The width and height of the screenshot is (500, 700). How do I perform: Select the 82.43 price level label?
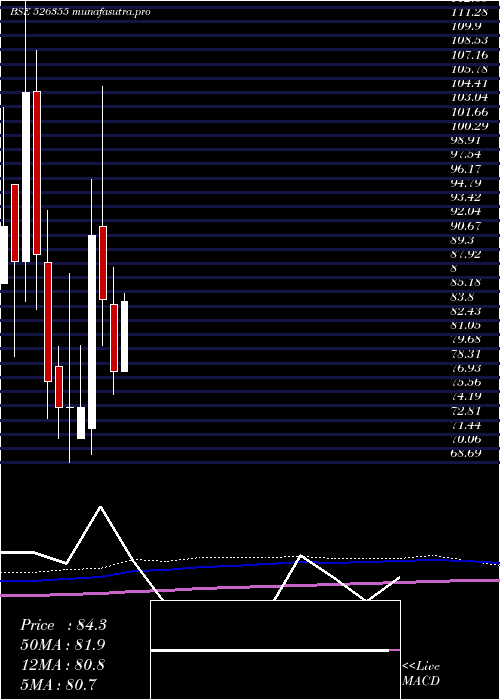tap(467, 311)
